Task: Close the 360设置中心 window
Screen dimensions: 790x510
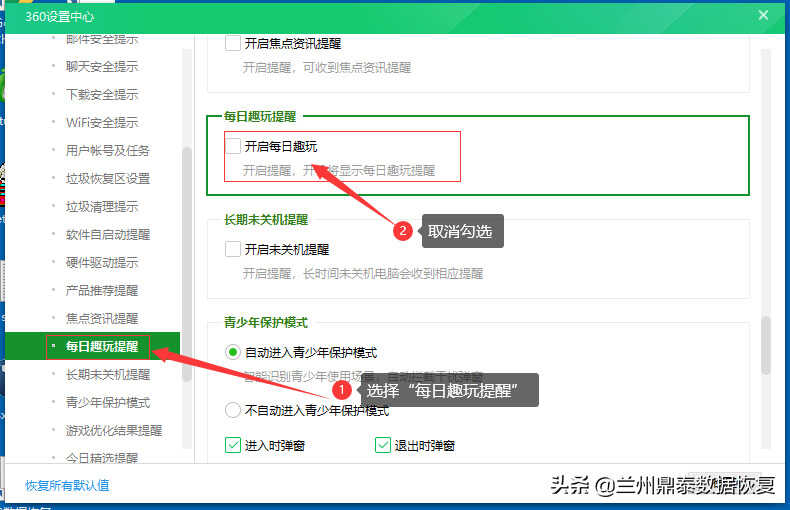Action: 763,16
